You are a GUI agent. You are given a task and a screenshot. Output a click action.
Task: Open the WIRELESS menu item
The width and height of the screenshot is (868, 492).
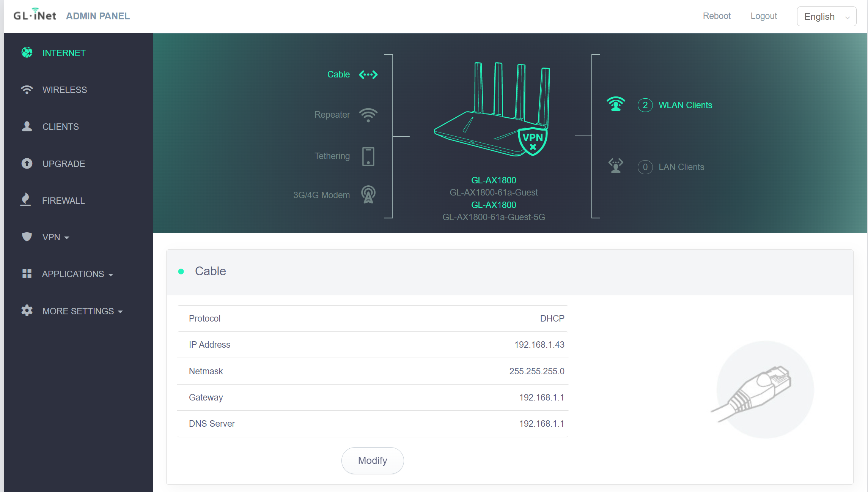click(x=64, y=90)
